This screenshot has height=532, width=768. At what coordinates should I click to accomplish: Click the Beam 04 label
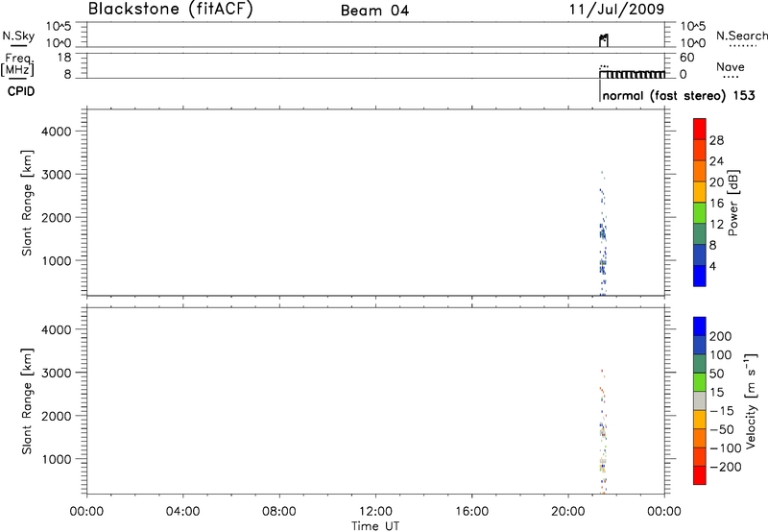pos(374,11)
